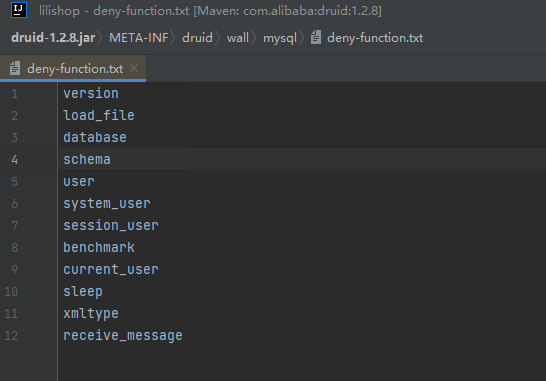
Task: Click the text file icon in breadcrumb
Action: click(316, 37)
